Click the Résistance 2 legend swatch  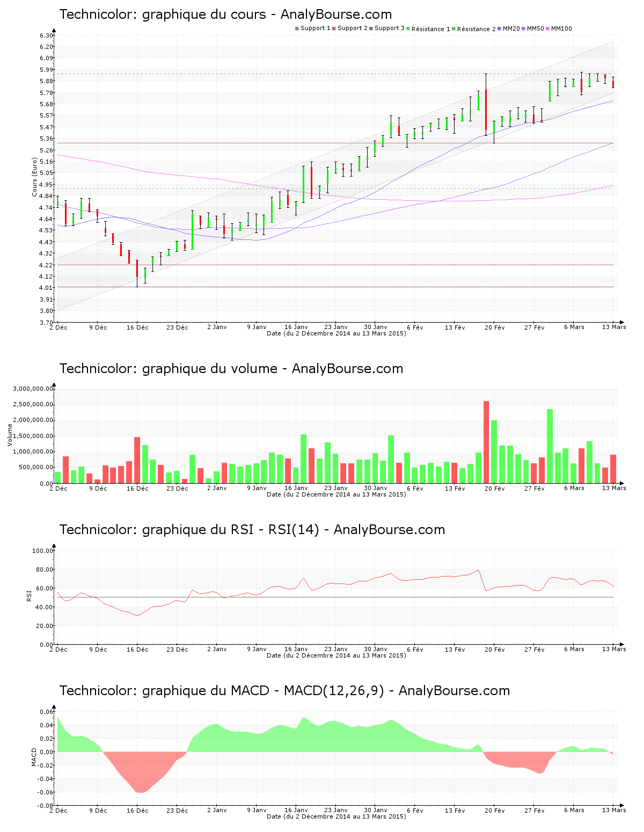(453, 28)
